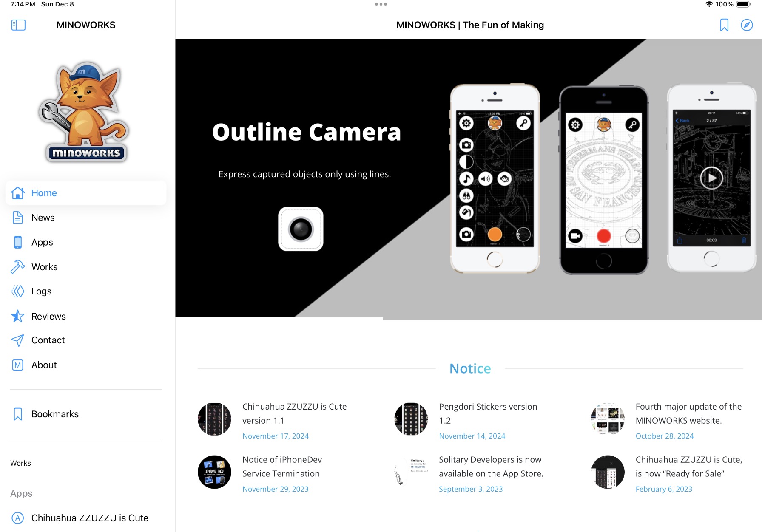Click the Works hammer icon
This screenshot has width=762, height=532.
[18, 267]
